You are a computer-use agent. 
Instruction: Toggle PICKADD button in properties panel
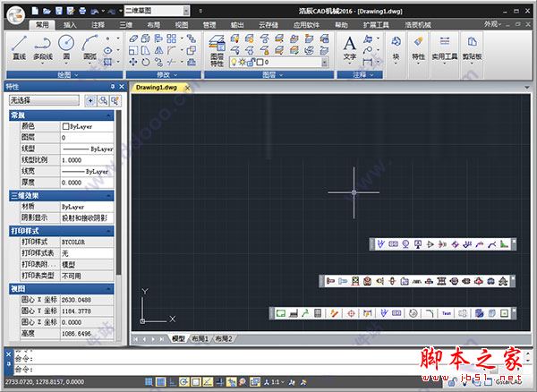(x=90, y=100)
